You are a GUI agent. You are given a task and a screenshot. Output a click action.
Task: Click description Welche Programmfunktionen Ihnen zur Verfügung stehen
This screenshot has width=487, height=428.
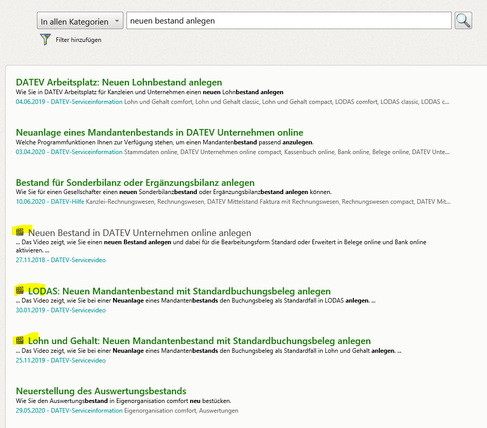coord(164,142)
